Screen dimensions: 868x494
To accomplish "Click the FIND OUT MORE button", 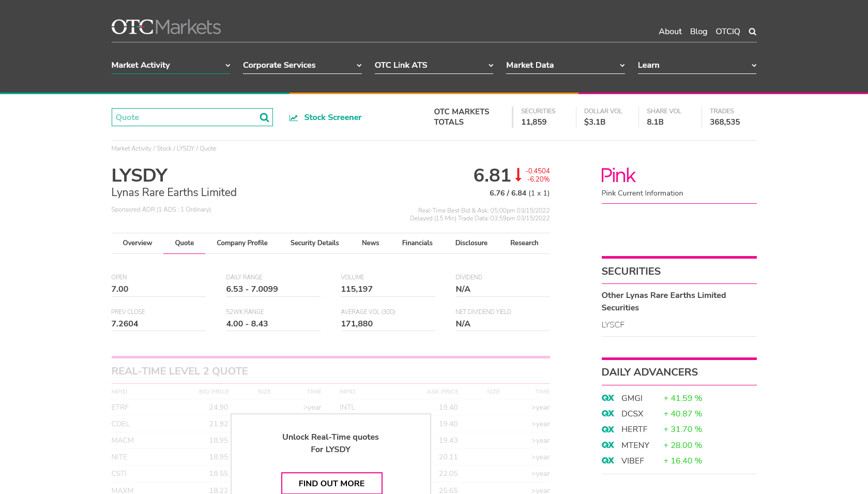I will click(332, 483).
